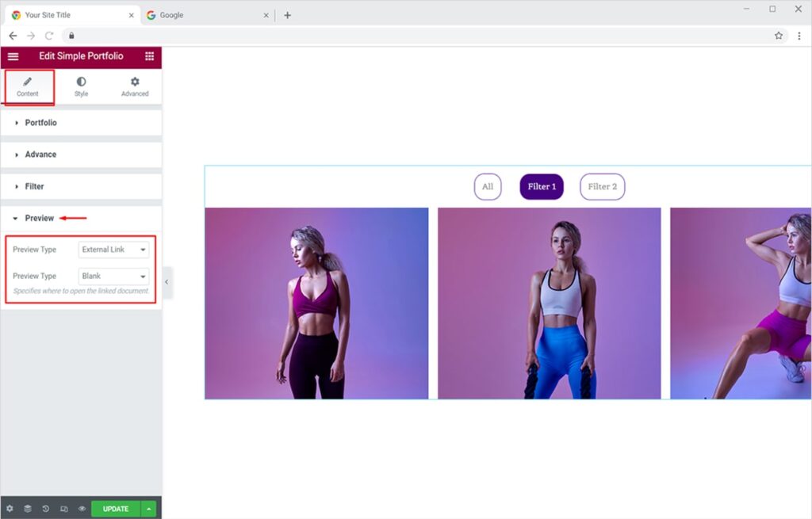This screenshot has height=519, width=812.
Task: Open External Link preview type dropdown
Action: (114, 250)
